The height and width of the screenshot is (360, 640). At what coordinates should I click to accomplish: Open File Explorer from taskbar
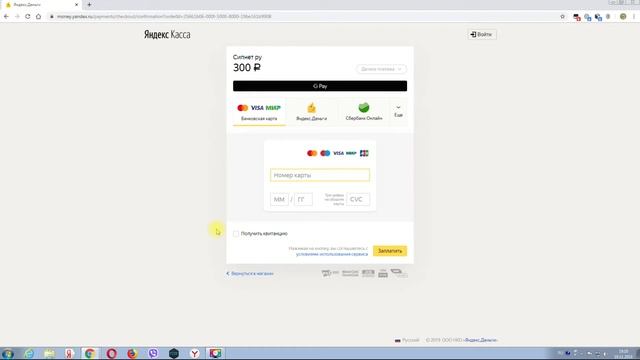click(x=49, y=353)
